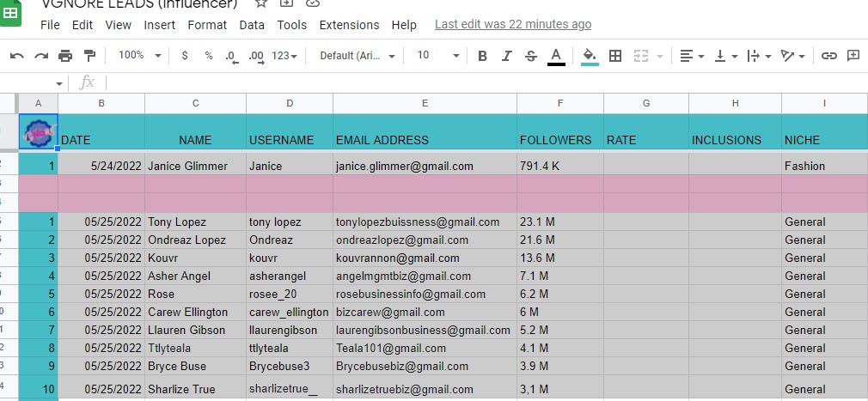Image resolution: width=868 pixels, height=401 pixels.
Task: Open the Format menu
Action: tap(207, 25)
